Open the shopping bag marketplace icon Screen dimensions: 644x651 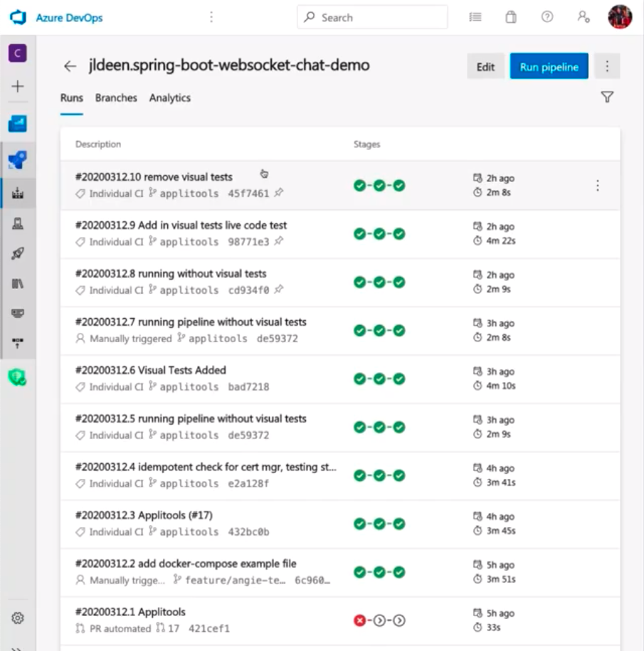(511, 18)
